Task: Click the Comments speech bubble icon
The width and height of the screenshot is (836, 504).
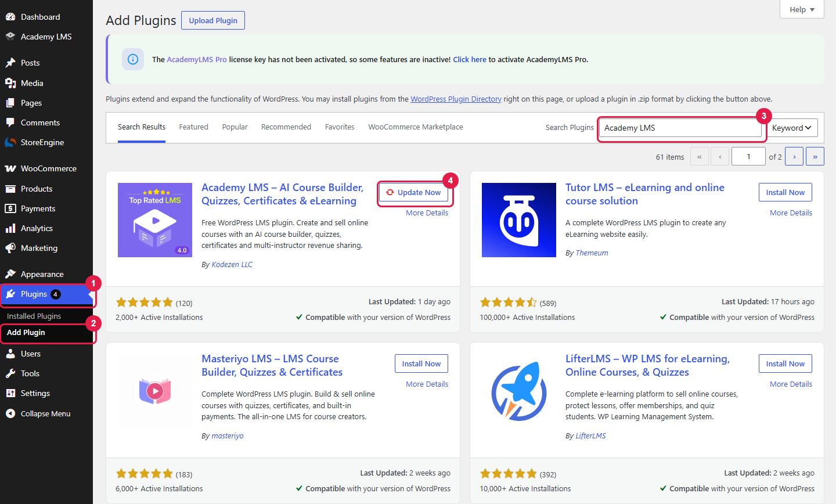Action: point(10,123)
